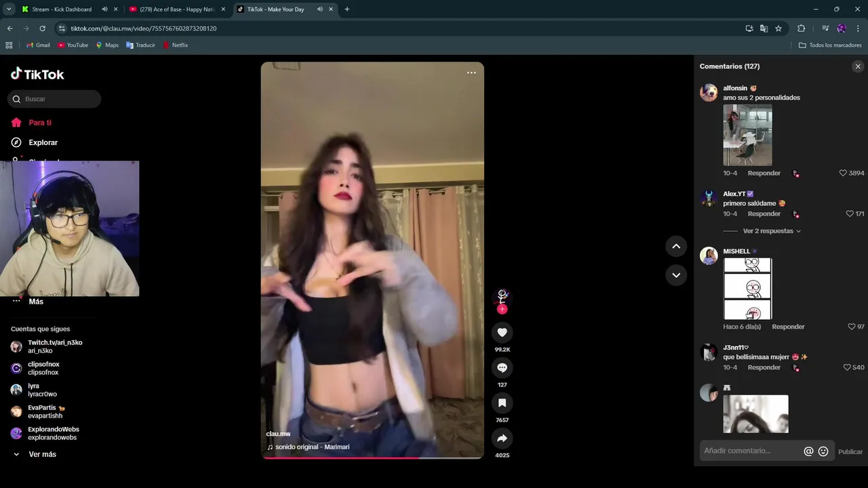Seek using the red video progress bar
Screen dimensions: 868x488
click(x=372, y=458)
